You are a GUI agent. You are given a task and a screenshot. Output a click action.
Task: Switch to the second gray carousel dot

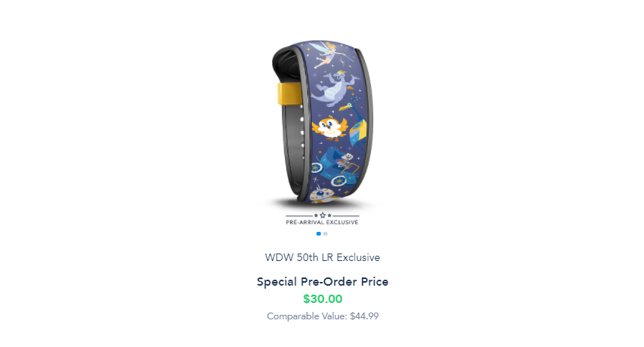pyautogui.click(x=325, y=233)
